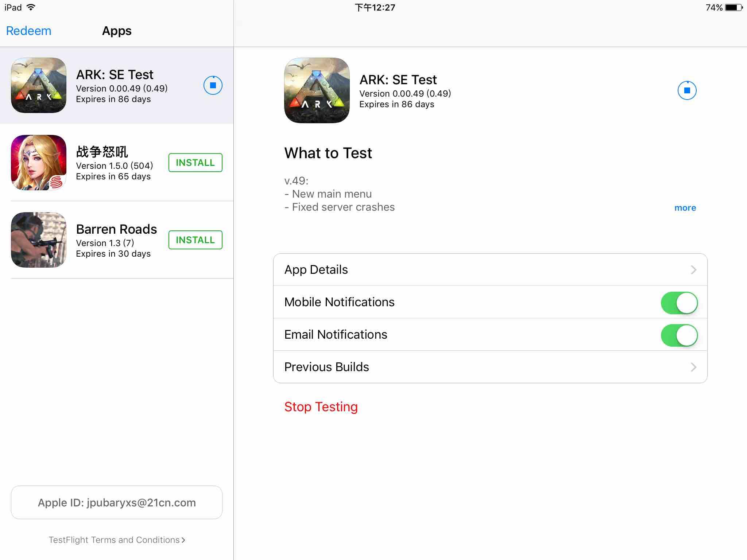Tap 'Expires in 30 days' text
The image size is (747, 560).
(x=113, y=254)
